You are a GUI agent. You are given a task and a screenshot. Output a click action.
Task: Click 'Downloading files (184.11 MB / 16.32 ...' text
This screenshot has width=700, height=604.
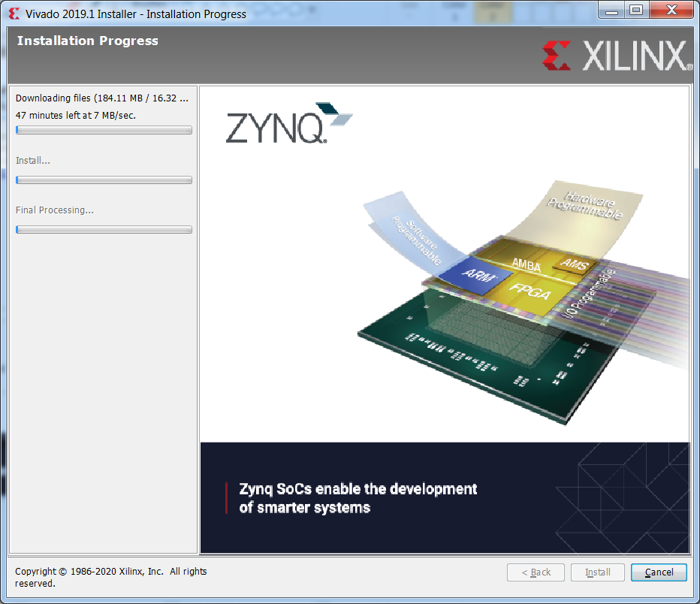(102, 98)
